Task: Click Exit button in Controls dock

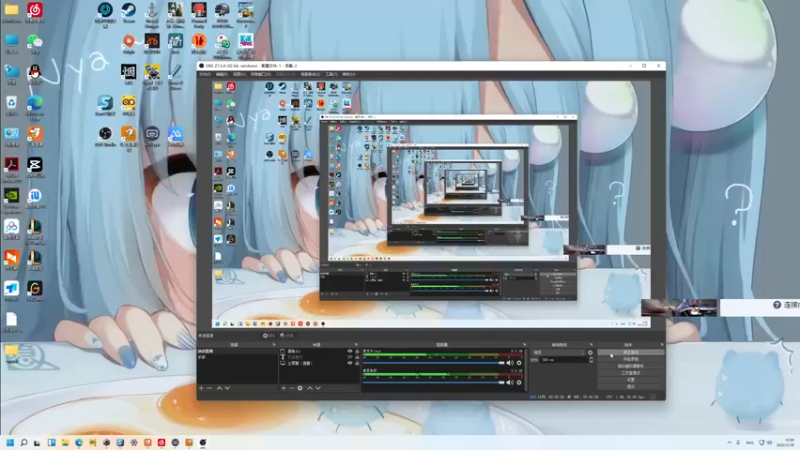Action: (x=631, y=387)
